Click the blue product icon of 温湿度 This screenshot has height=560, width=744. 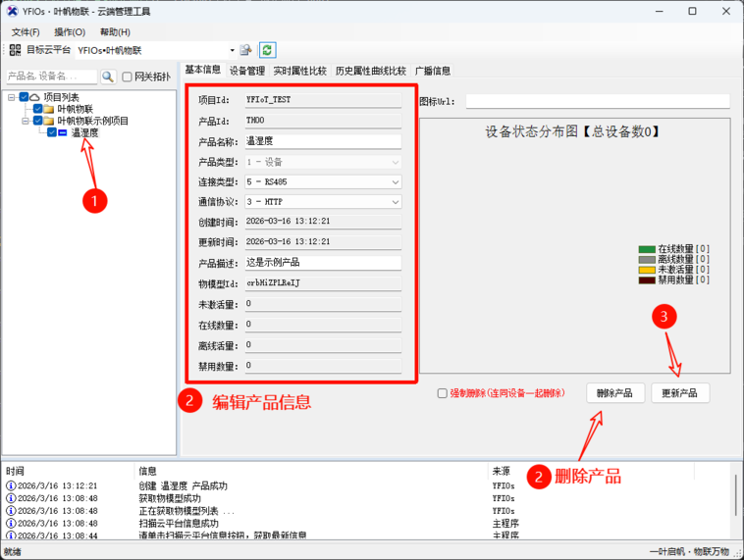pos(63,132)
